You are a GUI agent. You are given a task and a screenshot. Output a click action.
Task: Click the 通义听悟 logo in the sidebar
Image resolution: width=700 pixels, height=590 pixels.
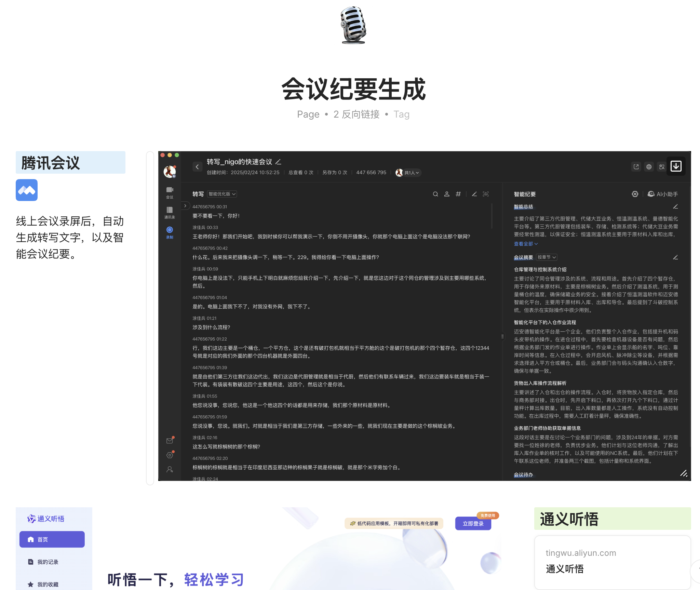tap(46, 519)
